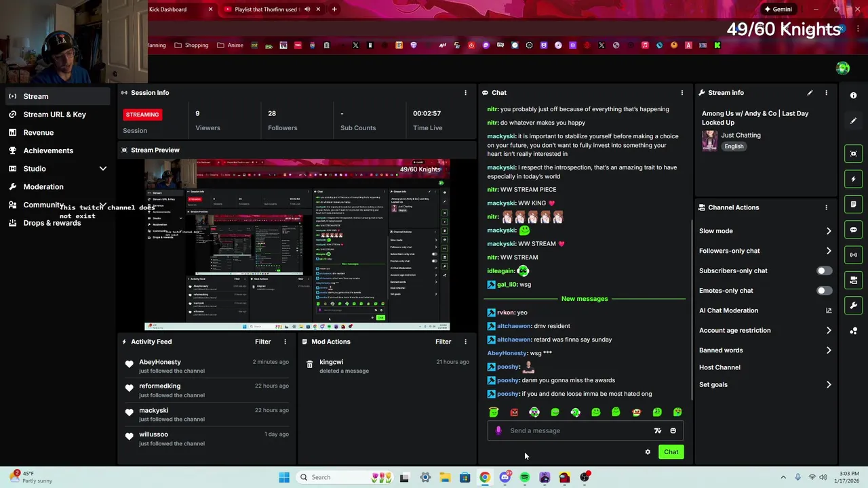This screenshot has width=868, height=488.
Task: Open the Anime bookmark folder
Action: [230, 45]
